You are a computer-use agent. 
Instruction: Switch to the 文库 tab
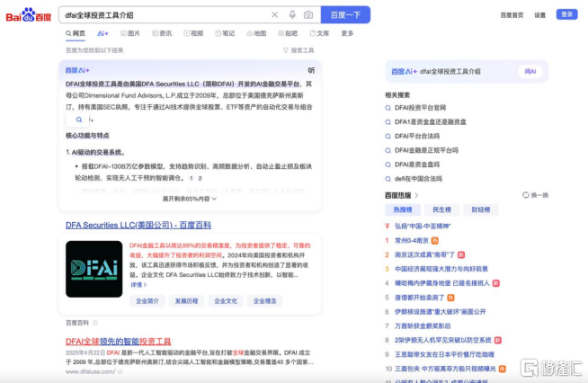tap(319, 33)
